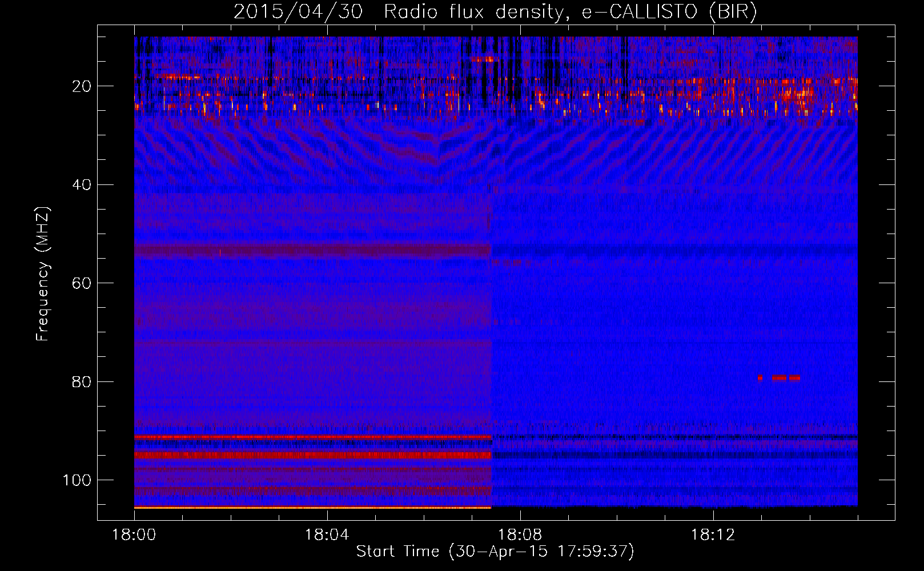Click the 18:00 time axis tick label
Screen dimensions: 924x571
coord(134,535)
